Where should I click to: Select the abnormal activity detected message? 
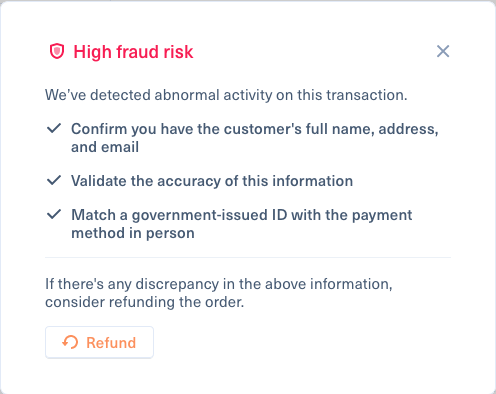point(226,95)
